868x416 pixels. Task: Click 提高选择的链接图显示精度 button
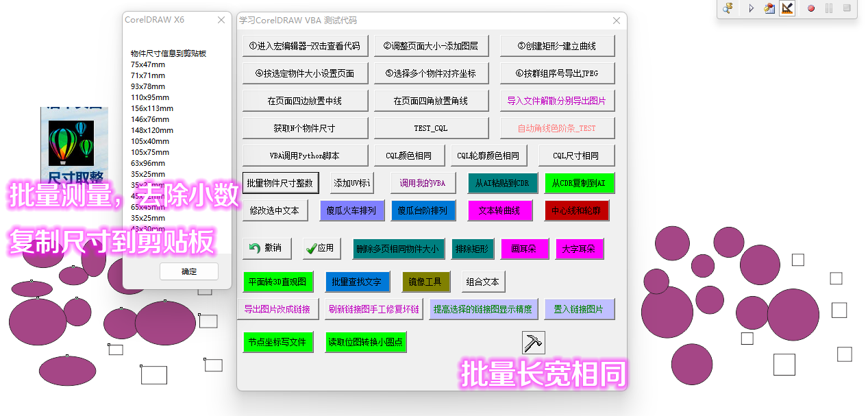point(484,309)
